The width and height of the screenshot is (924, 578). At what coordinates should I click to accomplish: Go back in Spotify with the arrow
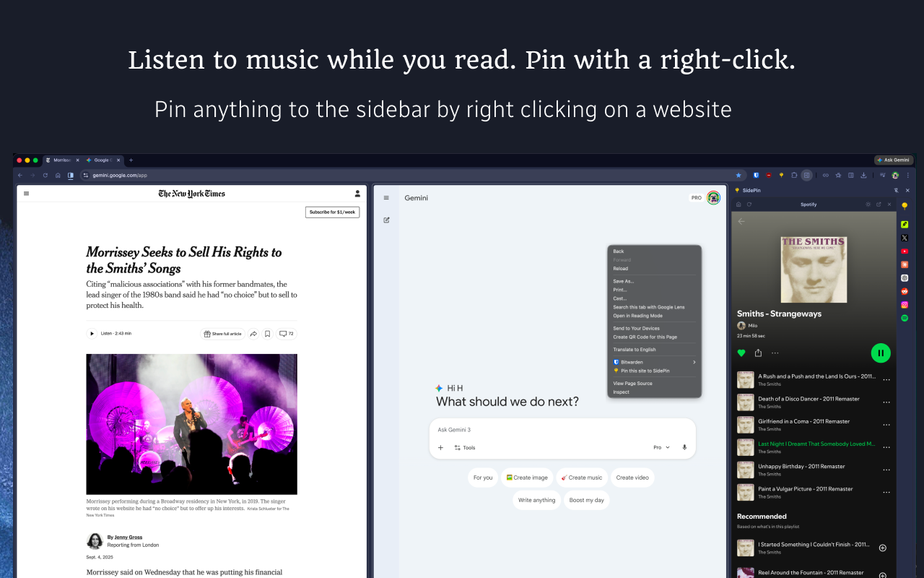pos(741,221)
